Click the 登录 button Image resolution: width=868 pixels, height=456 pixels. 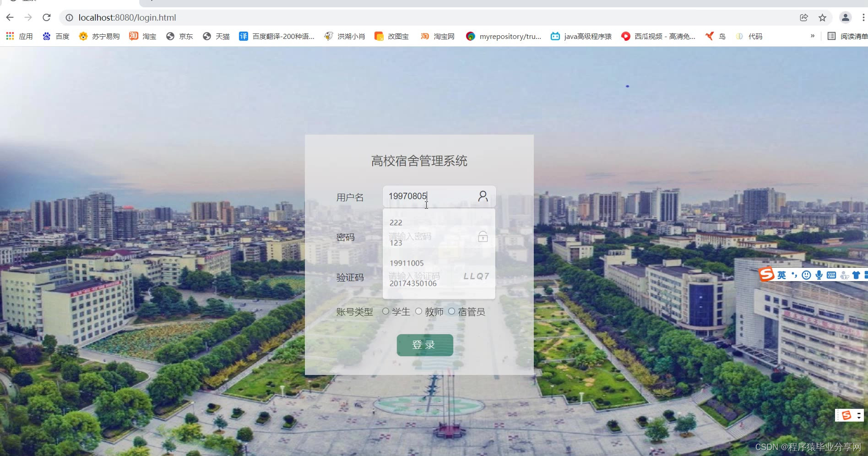[x=425, y=345]
